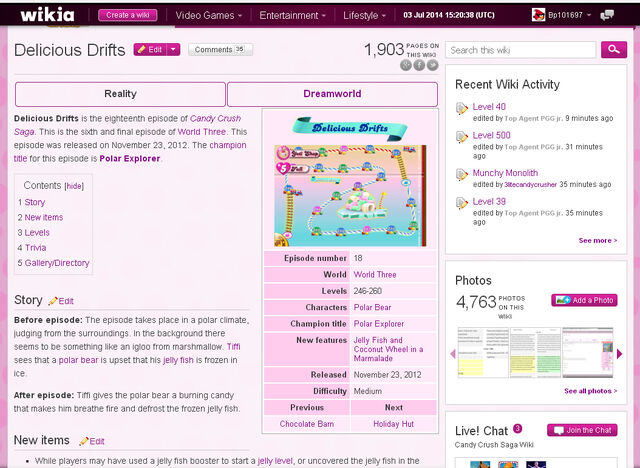Viewport: 640px width, 468px height.
Task: Switch to the Dreamworld tab
Action: 332,94
